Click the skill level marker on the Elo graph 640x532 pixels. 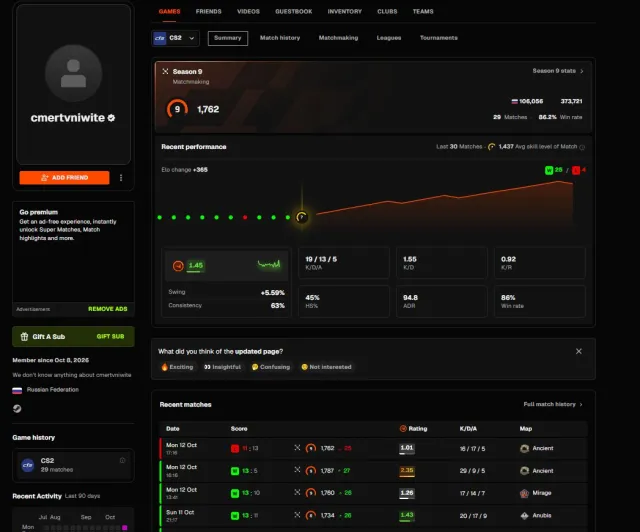tap(302, 217)
